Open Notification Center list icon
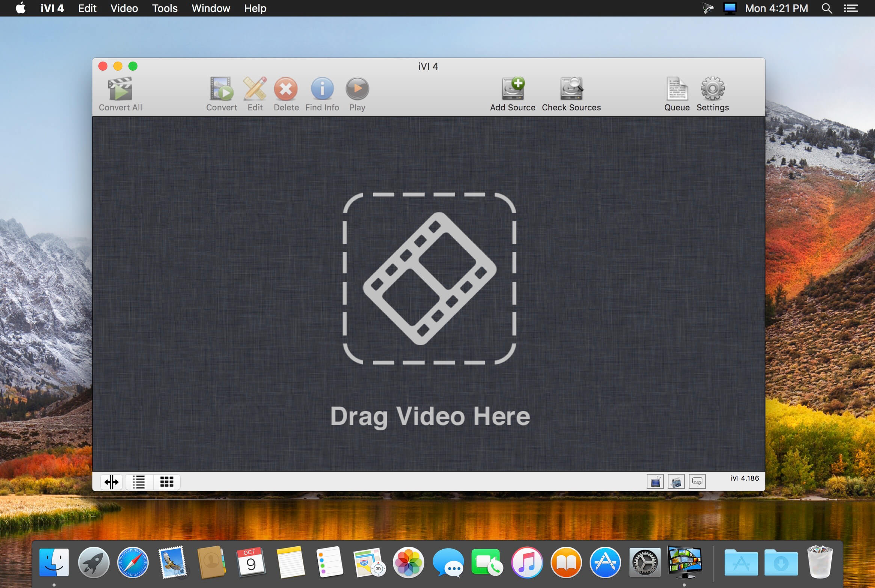The image size is (875, 588). tap(851, 8)
